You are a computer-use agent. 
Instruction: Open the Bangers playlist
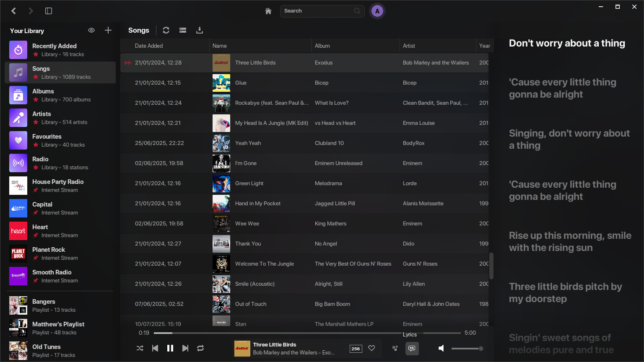(x=60, y=305)
